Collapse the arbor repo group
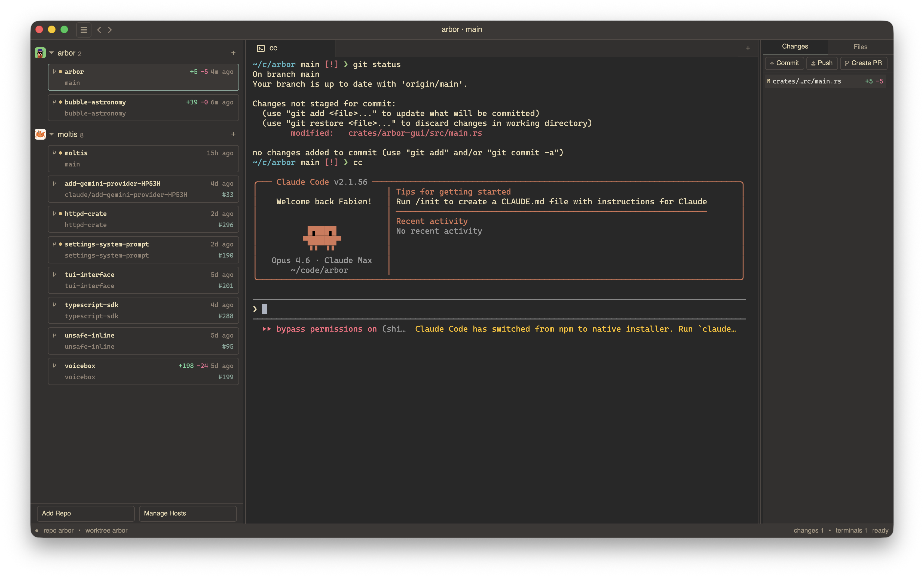Viewport: 924px width, 578px height. click(x=52, y=53)
